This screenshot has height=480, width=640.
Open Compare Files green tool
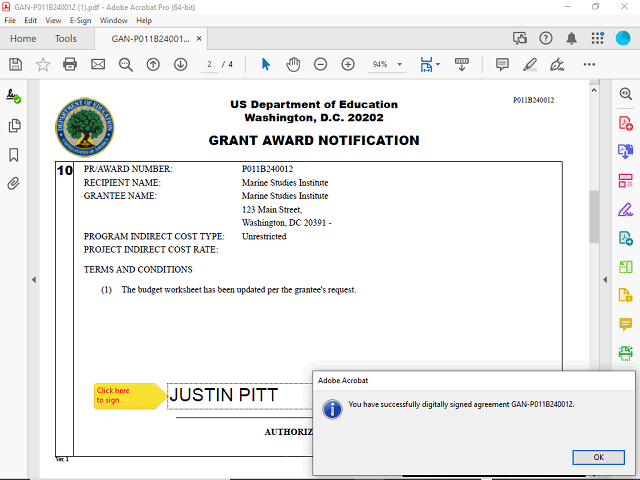tap(626, 267)
